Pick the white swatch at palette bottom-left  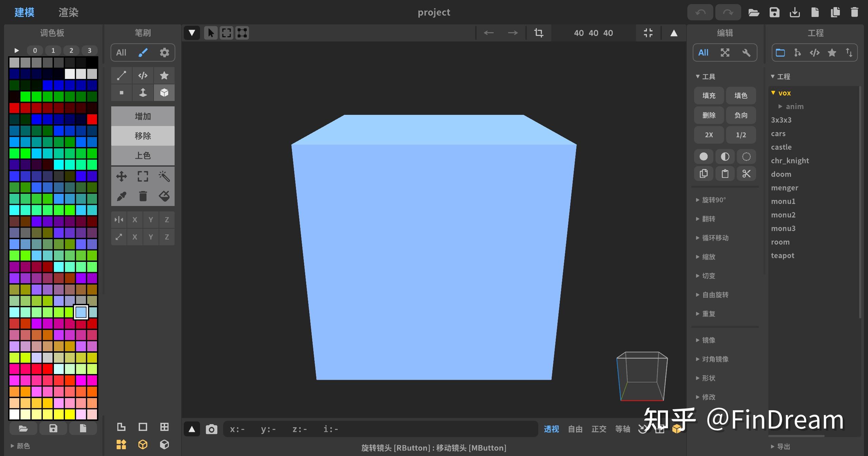(x=14, y=414)
